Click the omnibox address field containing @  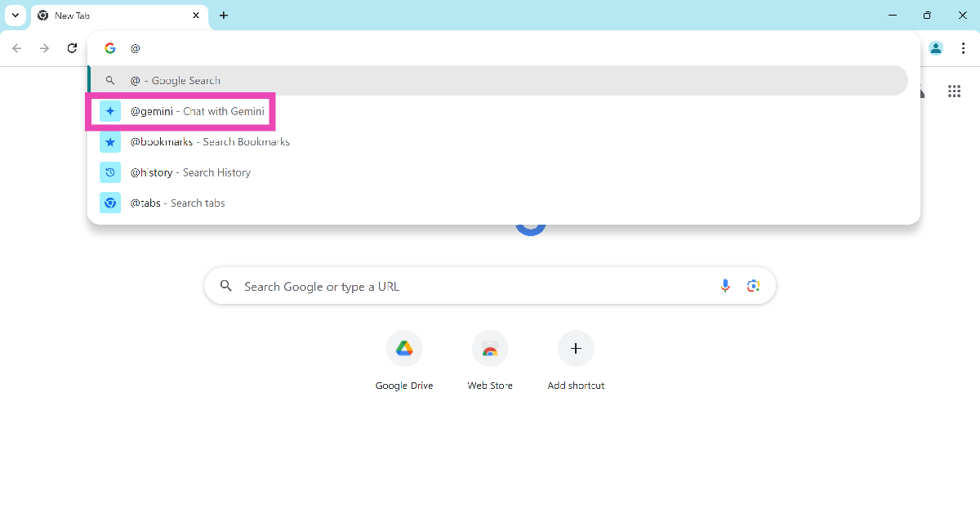(x=504, y=48)
